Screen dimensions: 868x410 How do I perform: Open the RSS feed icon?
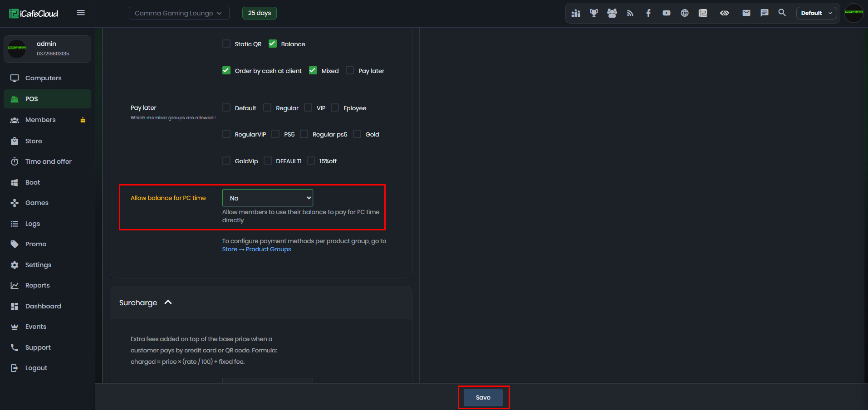click(630, 13)
